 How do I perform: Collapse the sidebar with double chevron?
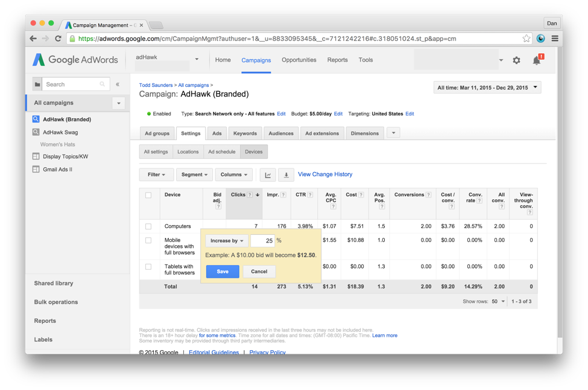coord(118,84)
